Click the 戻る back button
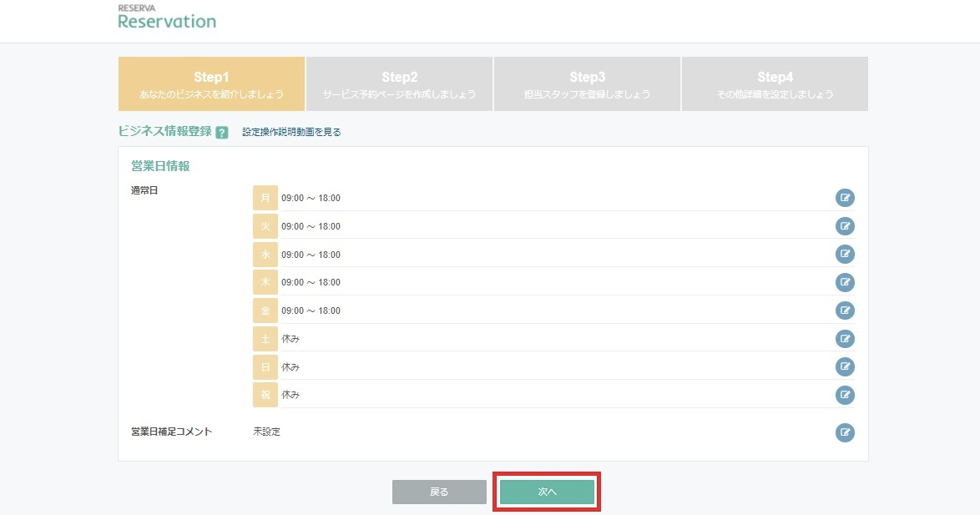 tap(439, 492)
